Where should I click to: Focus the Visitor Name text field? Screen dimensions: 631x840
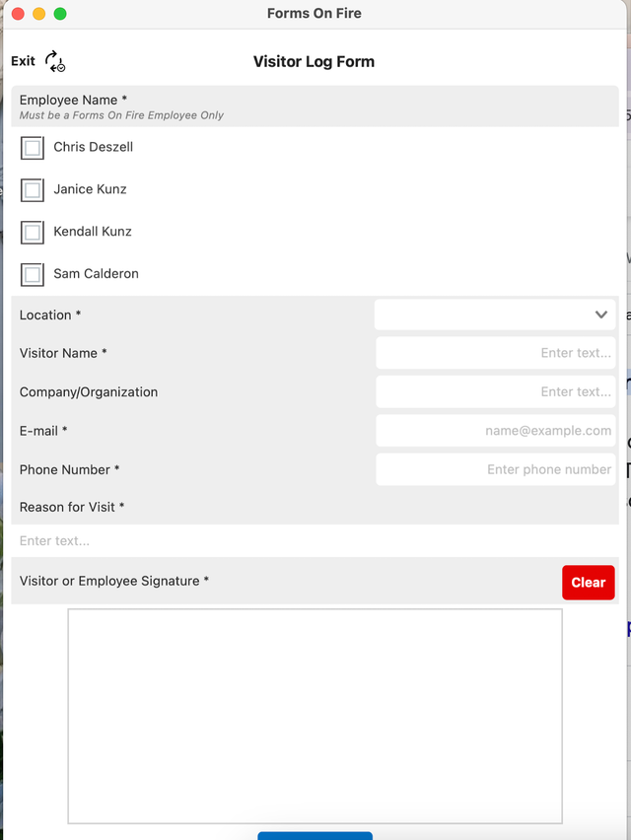tap(495, 353)
